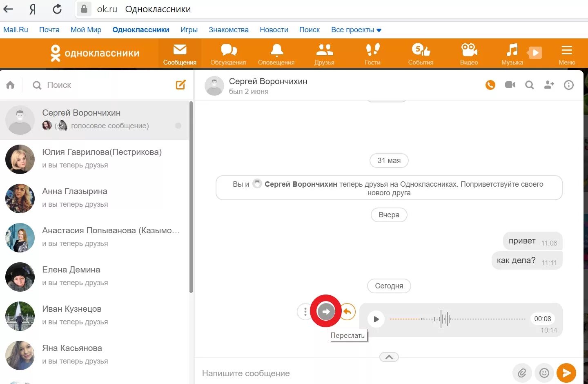Start a voice call with phone icon
Screen dimensions: 588x384
[x=490, y=85]
